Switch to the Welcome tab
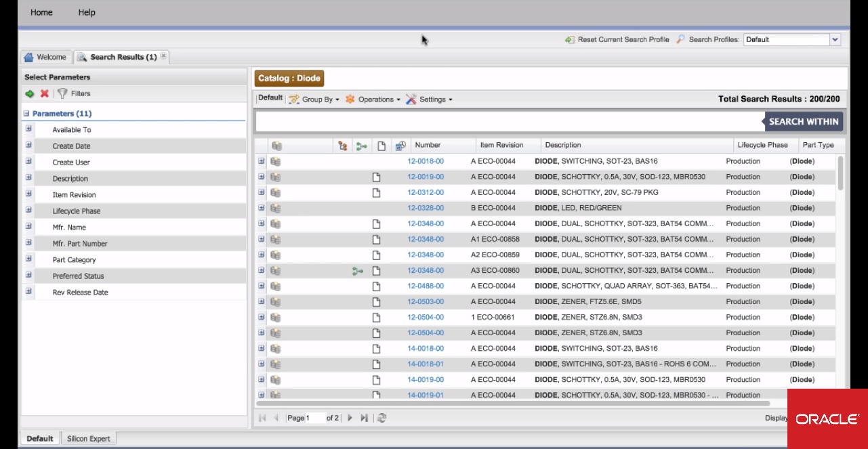This screenshot has width=868, height=449. click(46, 57)
